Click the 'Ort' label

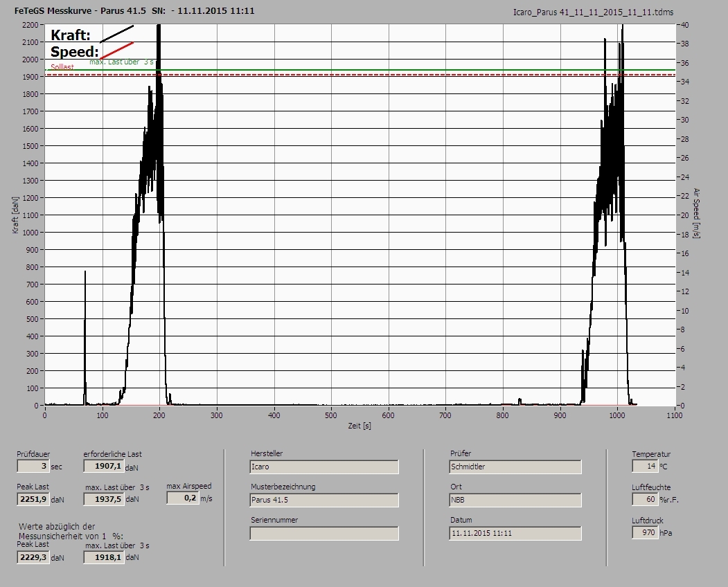pos(456,487)
